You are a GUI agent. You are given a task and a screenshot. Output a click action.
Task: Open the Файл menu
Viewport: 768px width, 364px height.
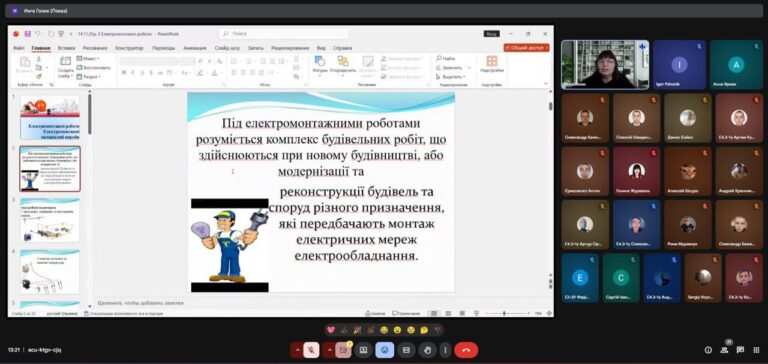pos(19,48)
